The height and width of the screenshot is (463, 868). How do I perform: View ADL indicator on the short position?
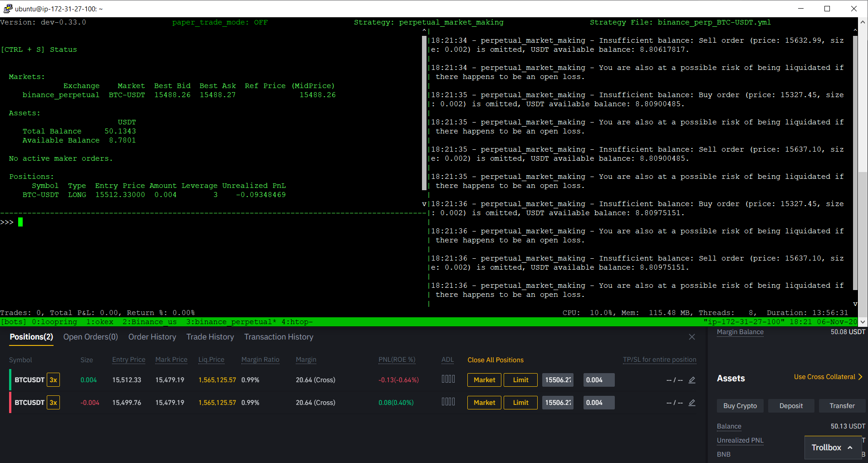(448, 401)
